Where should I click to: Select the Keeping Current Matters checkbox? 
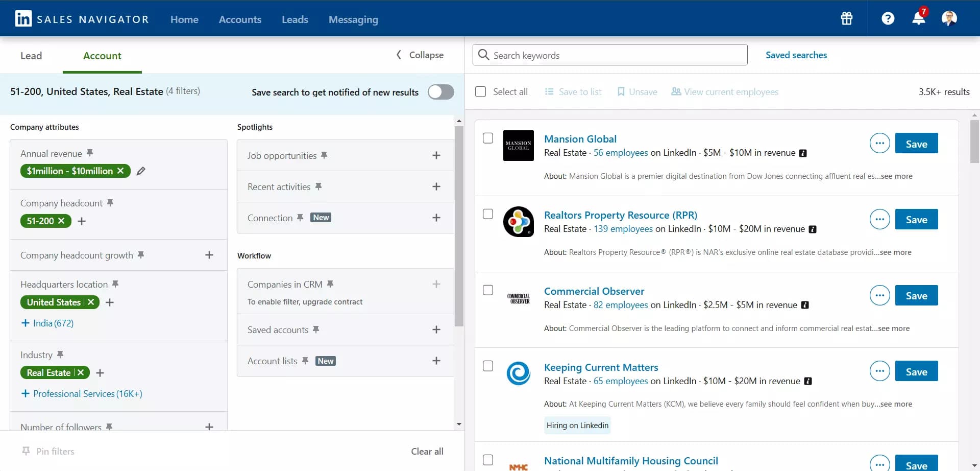click(488, 366)
